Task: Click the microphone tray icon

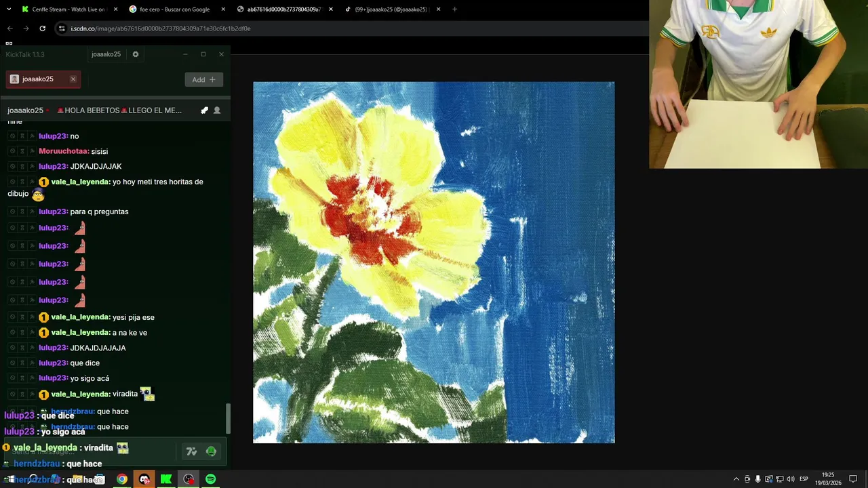Action: click(758, 479)
